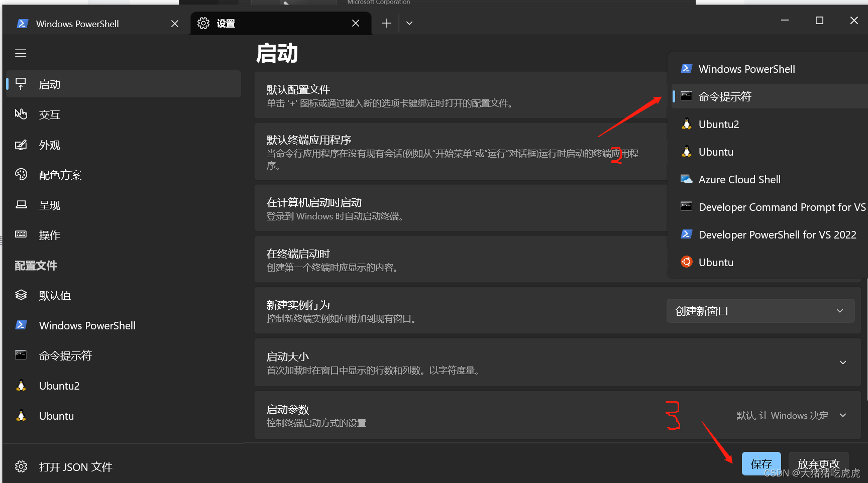Close the 设置 tab
This screenshot has height=483, width=868.
(356, 23)
